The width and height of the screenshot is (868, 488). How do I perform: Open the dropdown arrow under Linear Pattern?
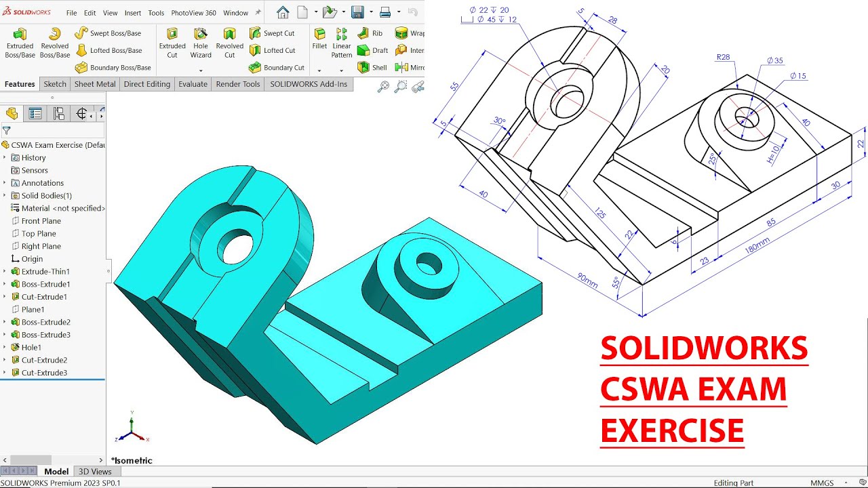pyautogui.click(x=342, y=70)
